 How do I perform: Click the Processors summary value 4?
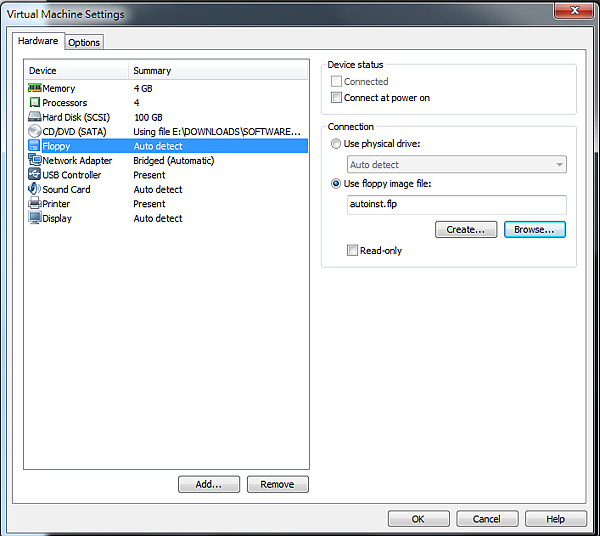(x=137, y=103)
